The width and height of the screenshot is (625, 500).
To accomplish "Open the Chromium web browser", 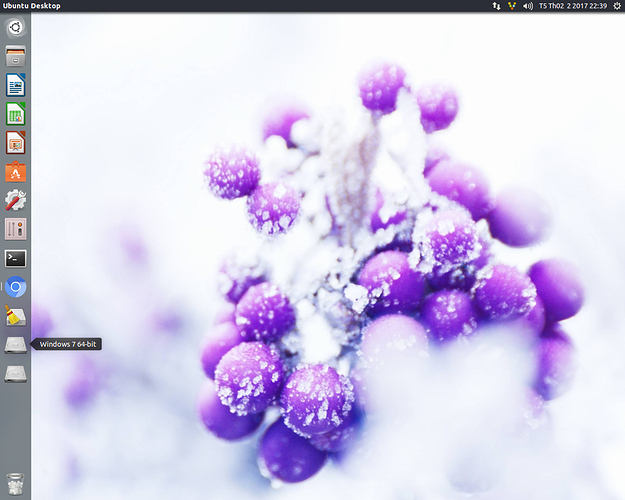I will point(16,287).
